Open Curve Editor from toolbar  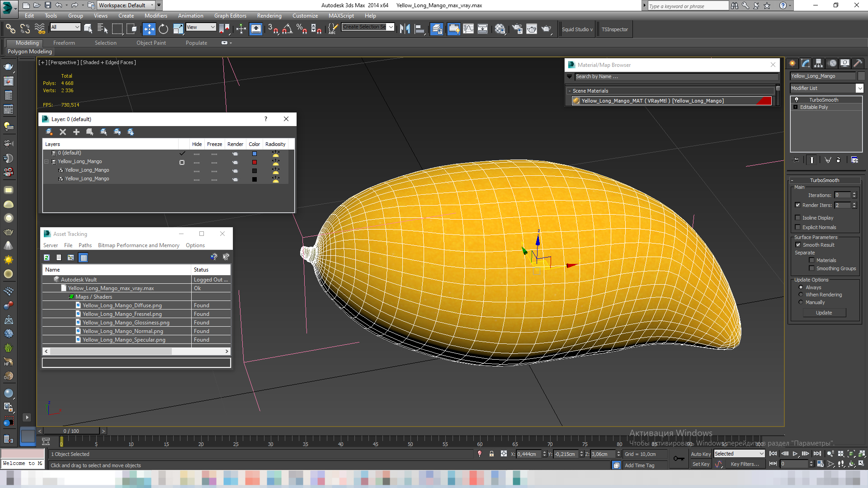(x=468, y=29)
